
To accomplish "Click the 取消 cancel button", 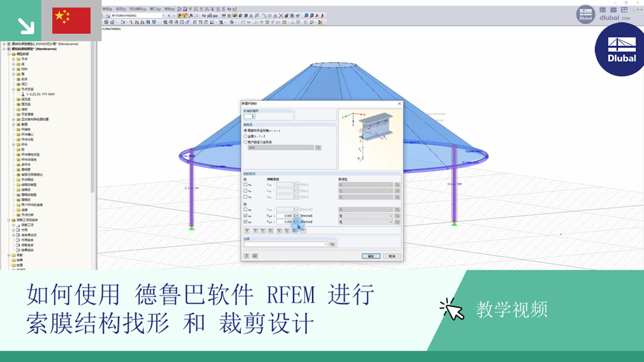I will [x=392, y=256].
